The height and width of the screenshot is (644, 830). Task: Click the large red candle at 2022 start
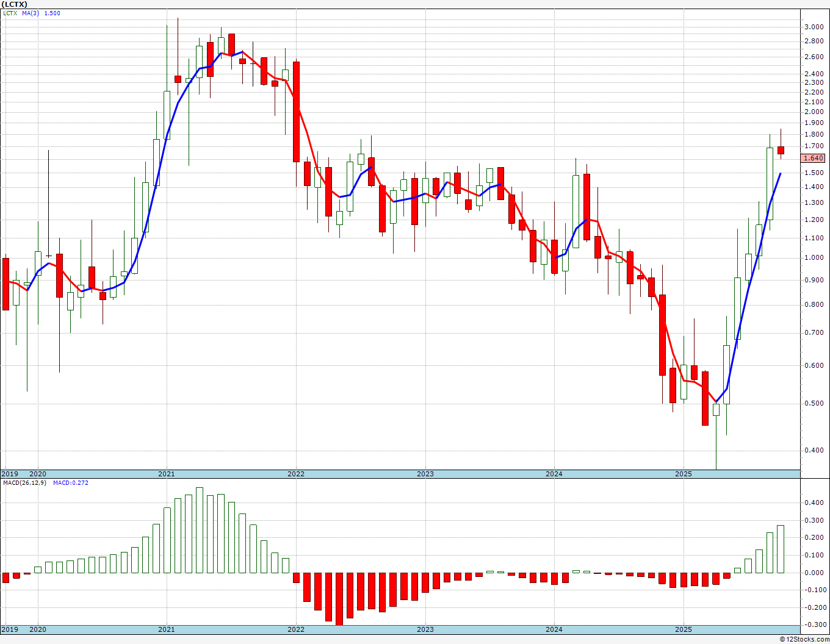pyautogui.click(x=296, y=111)
